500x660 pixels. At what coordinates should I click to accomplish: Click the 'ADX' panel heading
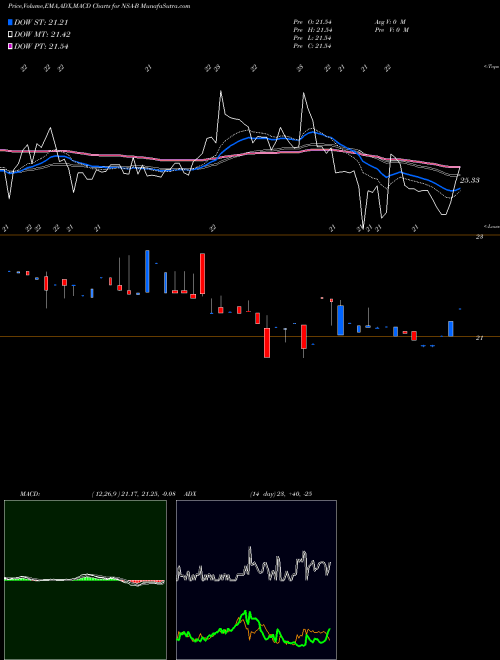(191, 494)
